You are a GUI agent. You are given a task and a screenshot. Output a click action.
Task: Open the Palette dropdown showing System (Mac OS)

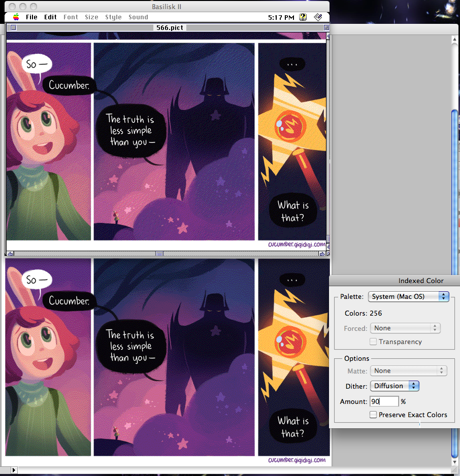pos(408,296)
